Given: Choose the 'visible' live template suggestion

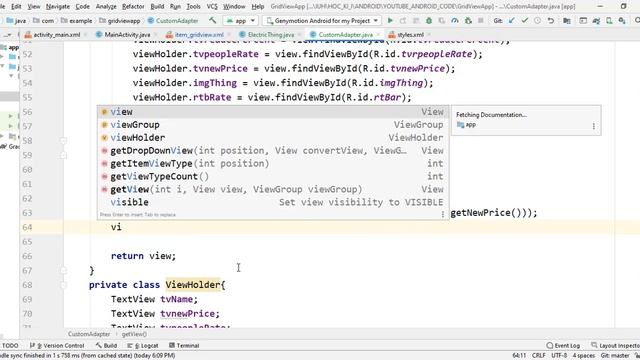Looking at the screenshot, I should pos(273,202).
